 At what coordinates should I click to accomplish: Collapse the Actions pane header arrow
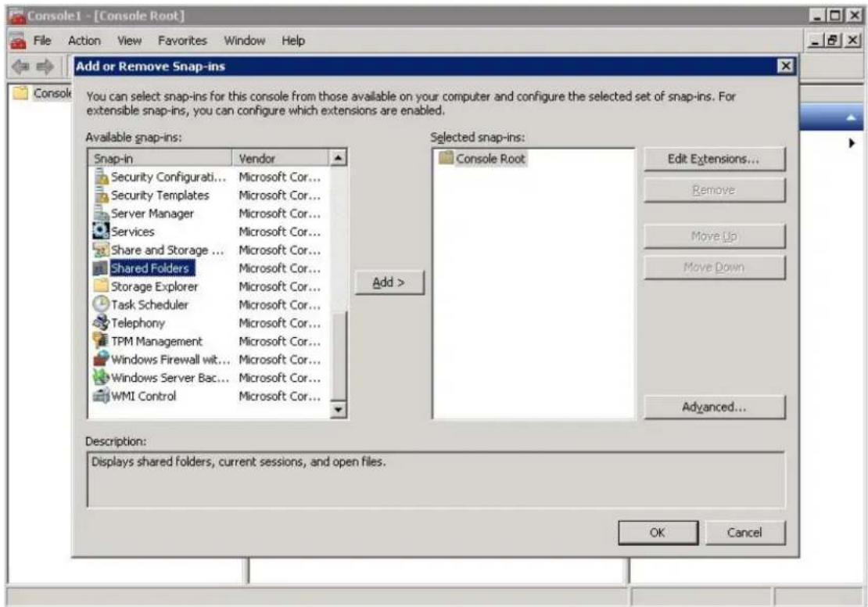pos(852,117)
